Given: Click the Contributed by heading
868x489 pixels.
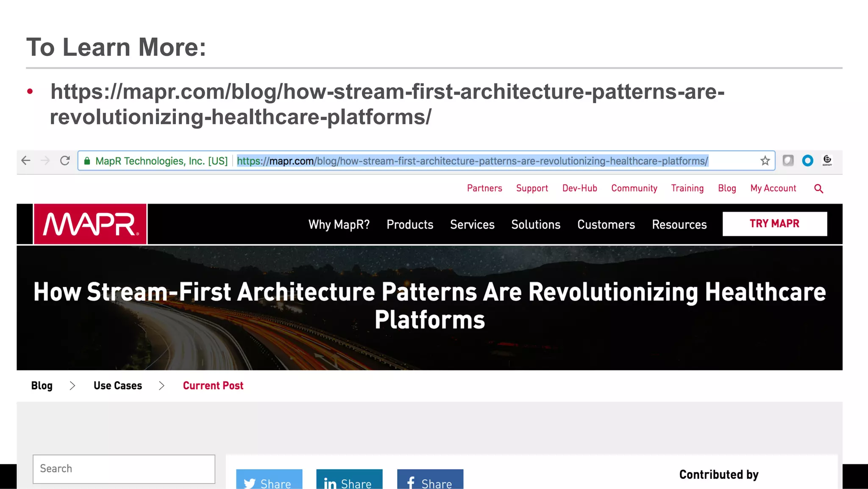Looking at the screenshot, I should 719,475.
